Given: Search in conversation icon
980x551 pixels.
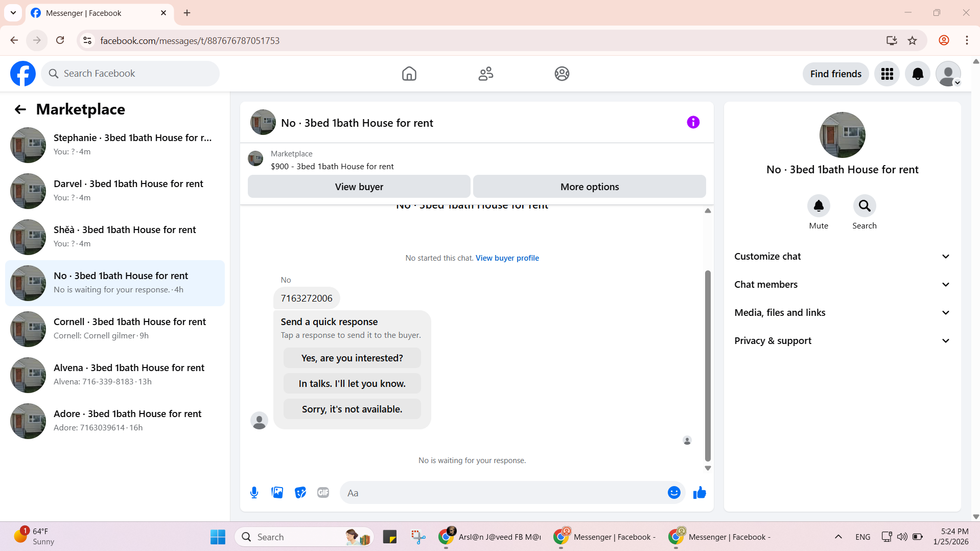Looking at the screenshot, I should 865,206.
